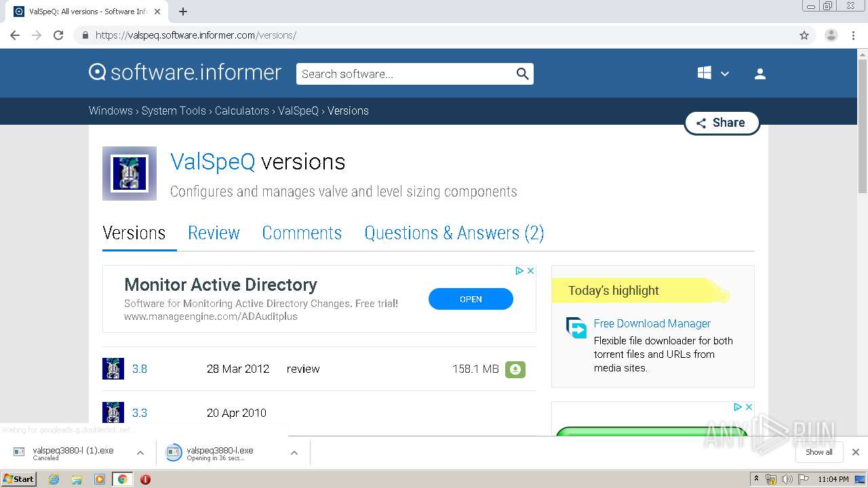868x488 pixels.
Task: Click the valspeq3880-l.exe download item
Action: pos(220,453)
